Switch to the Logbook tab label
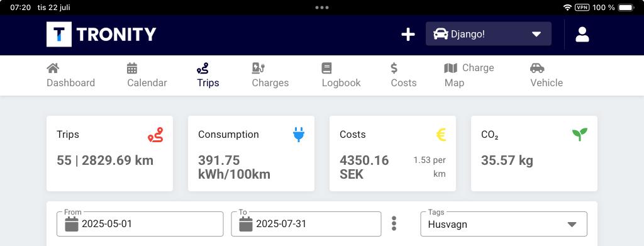 [341, 83]
